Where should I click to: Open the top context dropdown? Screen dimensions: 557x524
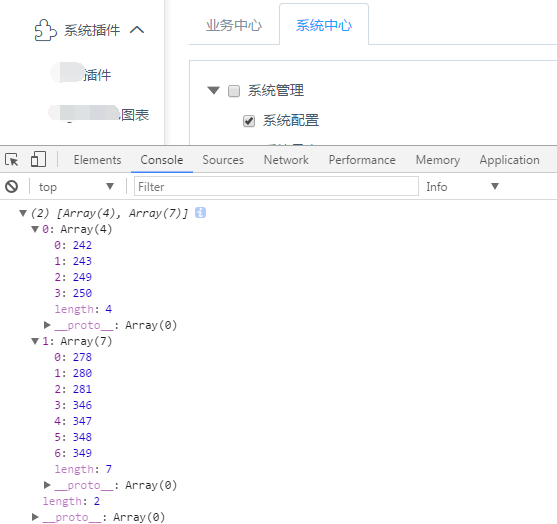click(x=76, y=187)
